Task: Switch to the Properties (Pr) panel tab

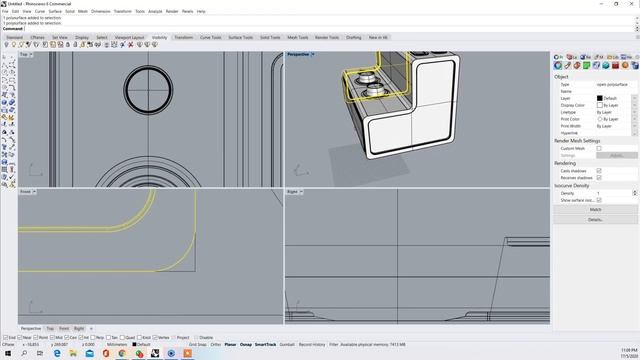Action: click(558, 57)
